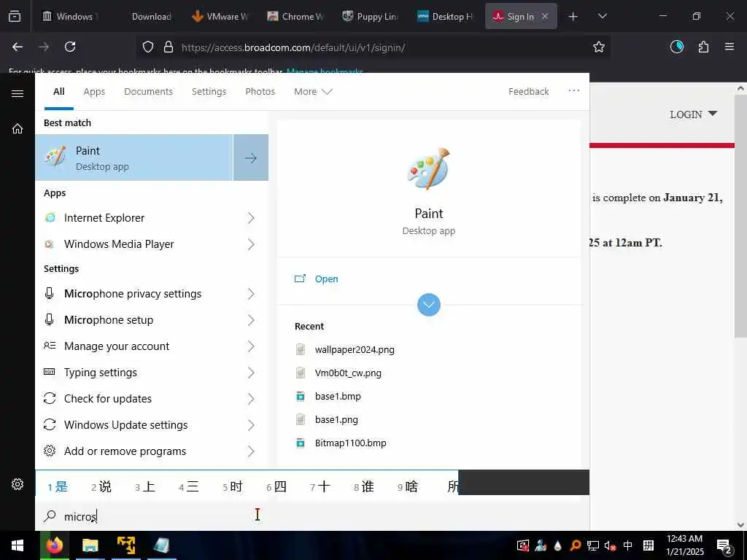The height and width of the screenshot is (560, 747).
Task: Open Internet Explorer app result
Action: [104, 218]
